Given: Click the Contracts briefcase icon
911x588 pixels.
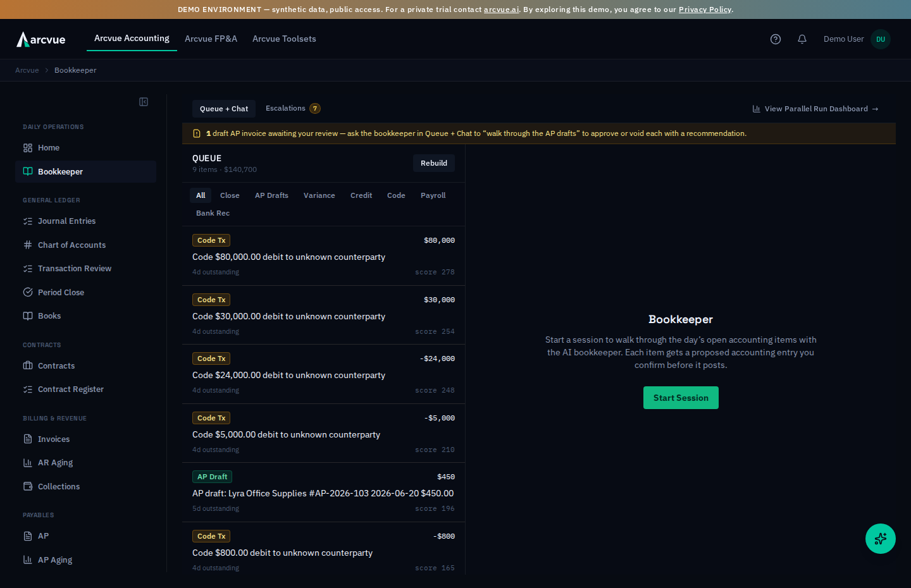Looking at the screenshot, I should point(28,365).
